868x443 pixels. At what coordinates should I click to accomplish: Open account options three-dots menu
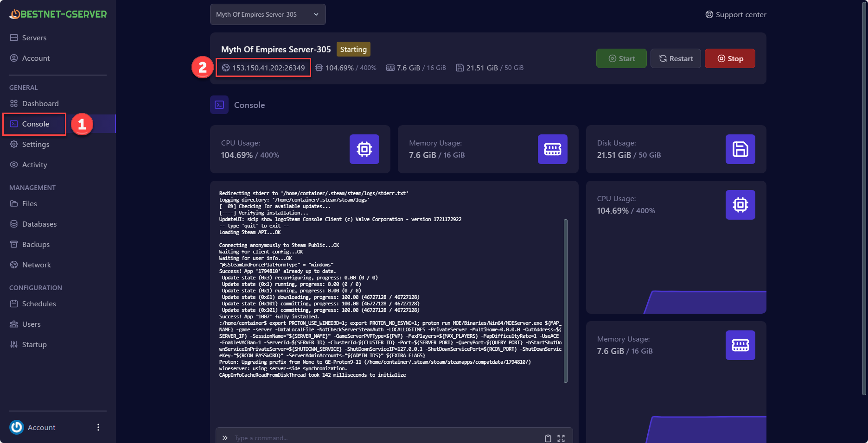coord(98,427)
